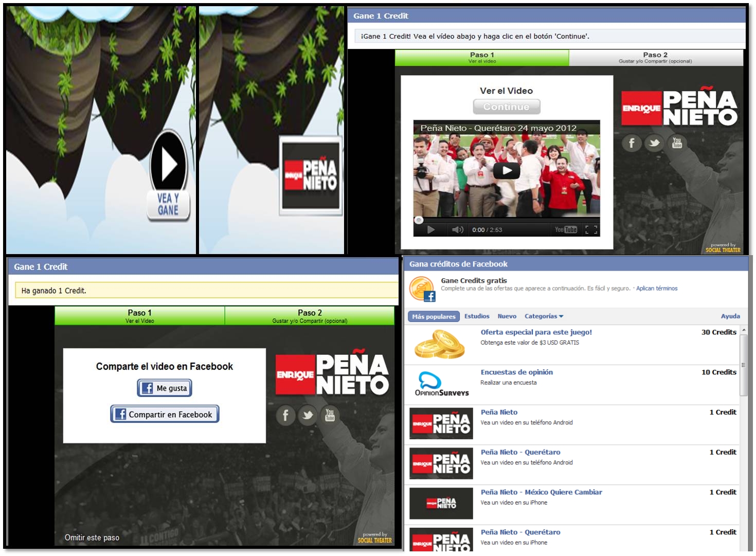756x556 pixels.
Task: Click Social Theater logo in top panel
Action: (x=723, y=248)
